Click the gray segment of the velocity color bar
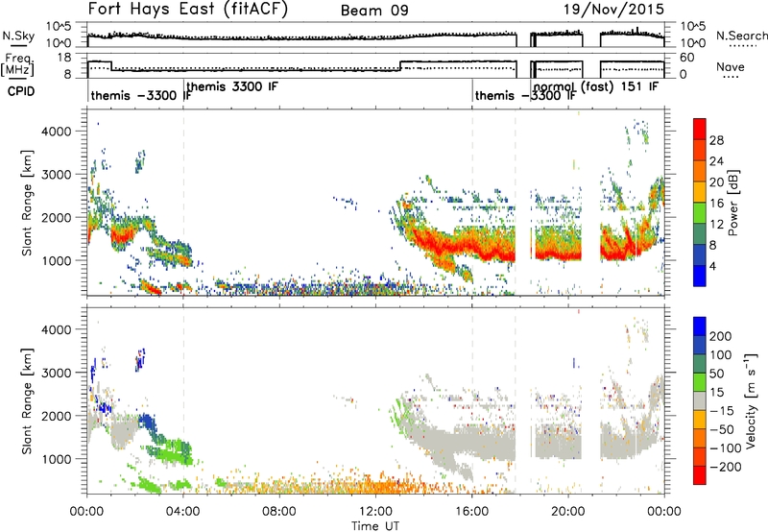The width and height of the screenshot is (768, 532). (x=700, y=400)
